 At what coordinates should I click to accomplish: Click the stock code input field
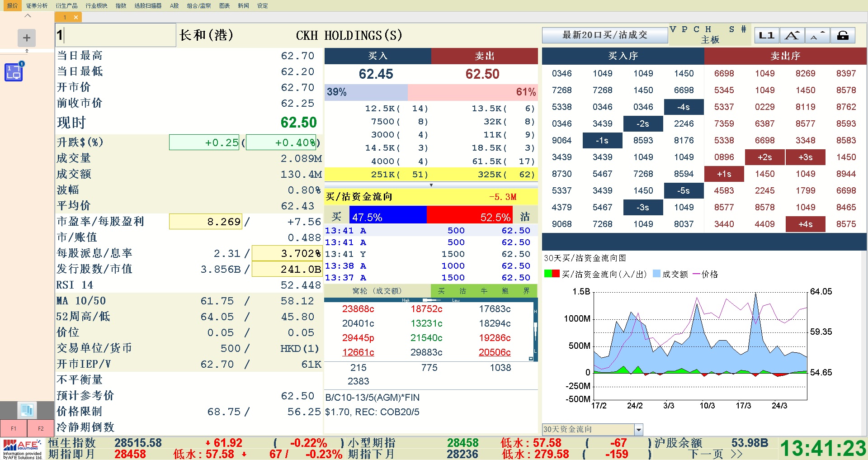click(116, 35)
